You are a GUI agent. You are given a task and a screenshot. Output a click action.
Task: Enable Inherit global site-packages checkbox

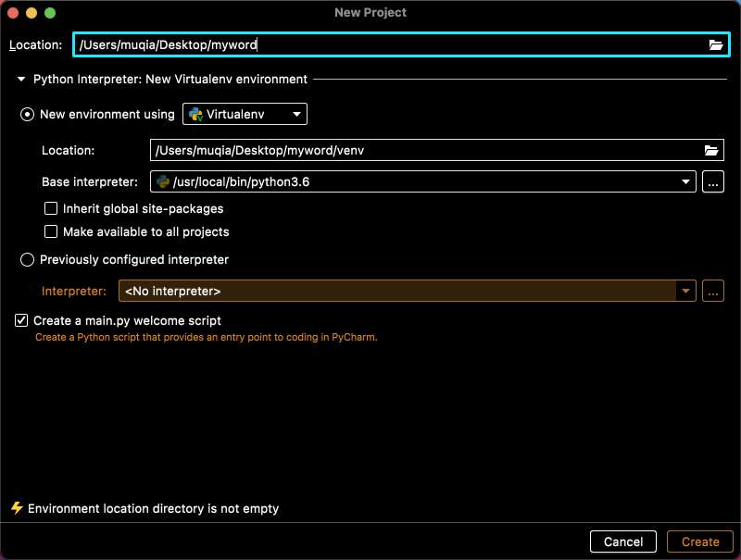(51, 208)
